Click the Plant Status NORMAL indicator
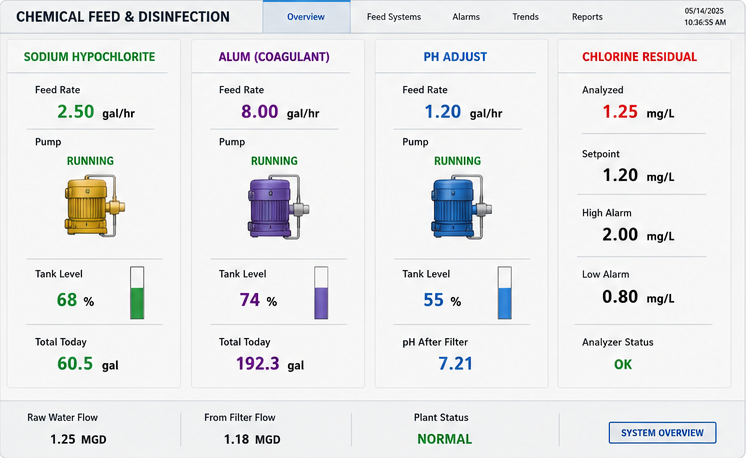 pos(444,439)
